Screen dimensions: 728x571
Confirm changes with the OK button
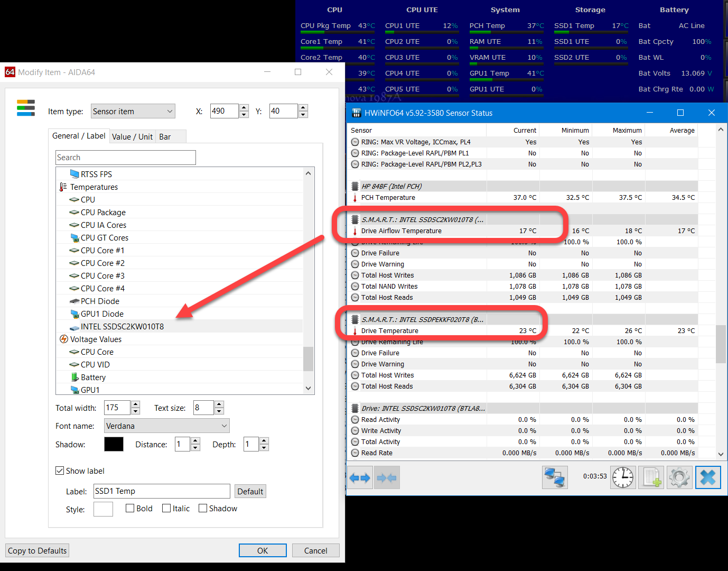pyautogui.click(x=263, y=550)
